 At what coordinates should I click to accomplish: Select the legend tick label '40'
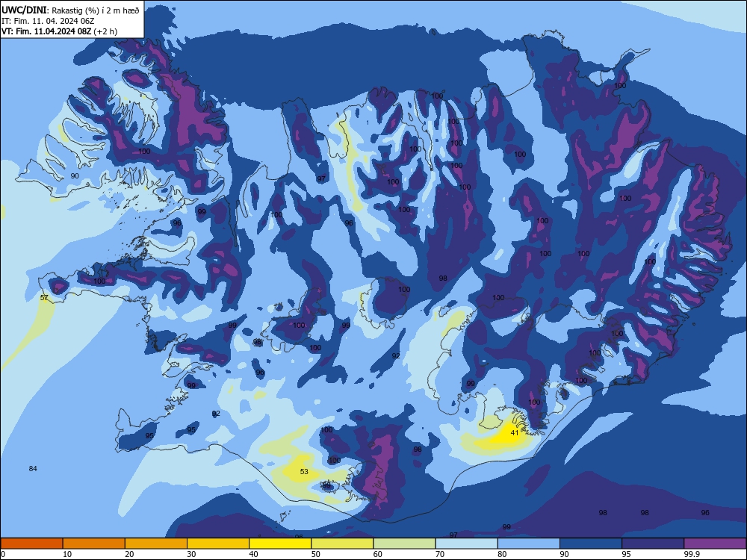[x=253, y=554]
